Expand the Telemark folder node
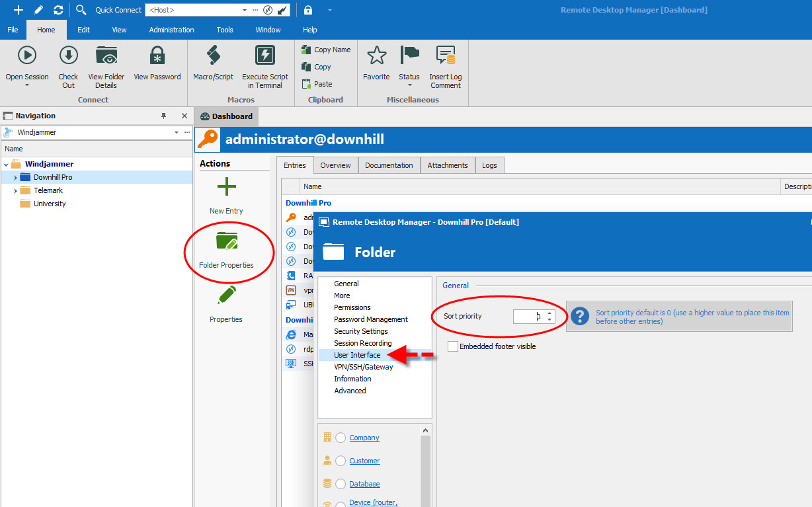Image resolution: width=812 pixels, height=507 pixels. tap(15, 191)
